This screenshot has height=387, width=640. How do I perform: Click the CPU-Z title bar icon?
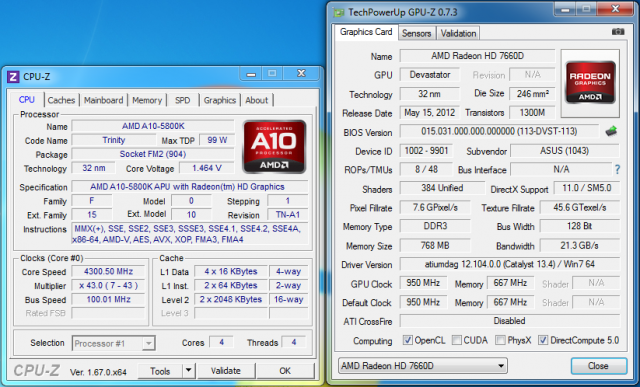click(13, 76)
